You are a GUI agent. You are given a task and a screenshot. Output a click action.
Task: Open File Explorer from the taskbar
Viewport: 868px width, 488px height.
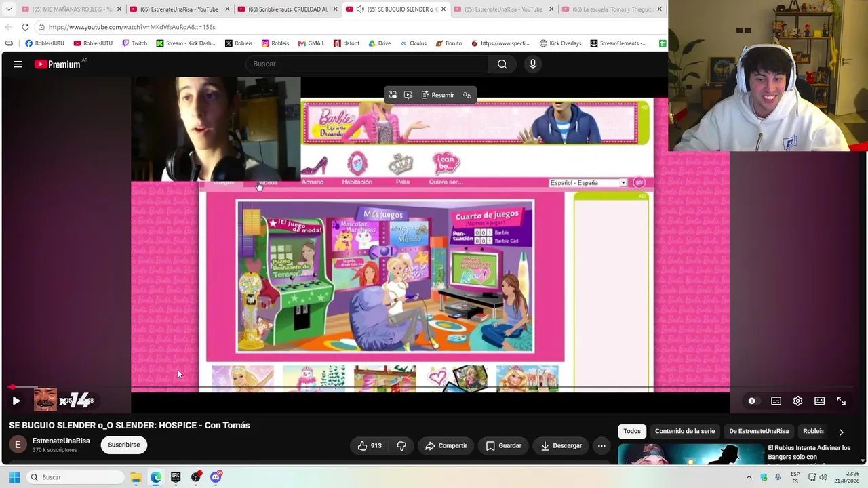[136, 477]
